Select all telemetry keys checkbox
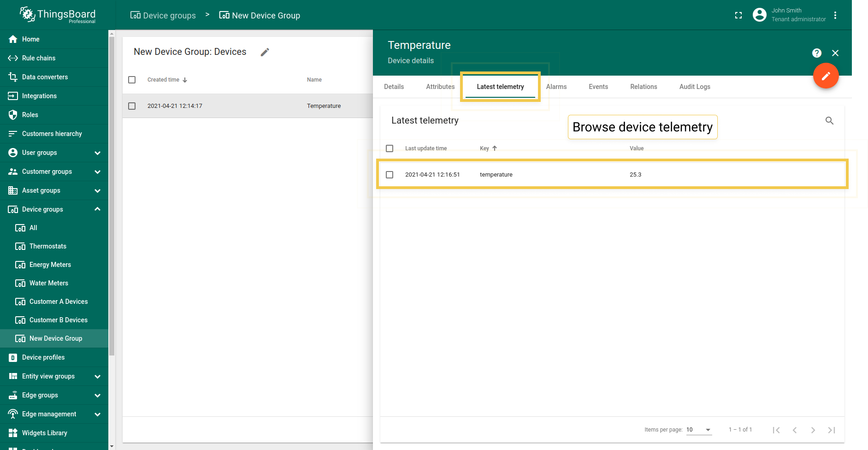868x450 pixels. (x=390, y=148)
